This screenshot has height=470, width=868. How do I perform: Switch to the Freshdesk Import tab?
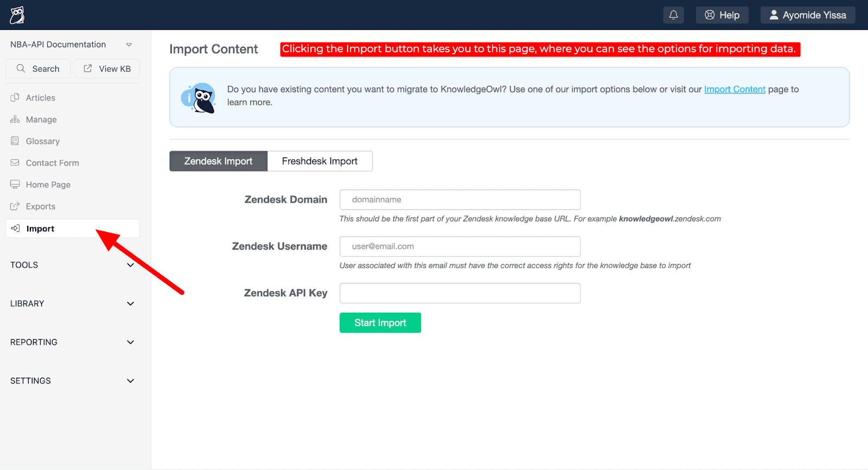[x=320, y=161]
